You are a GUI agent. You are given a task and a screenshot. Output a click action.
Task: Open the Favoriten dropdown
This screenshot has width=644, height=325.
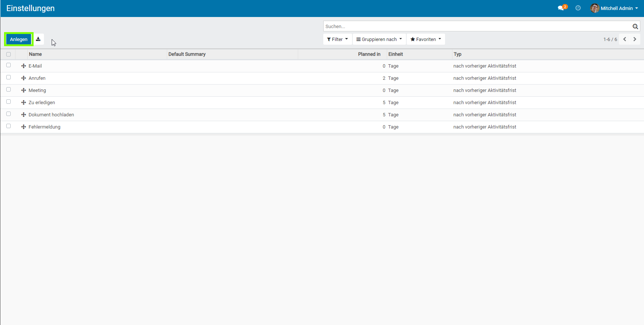point(426,39)
